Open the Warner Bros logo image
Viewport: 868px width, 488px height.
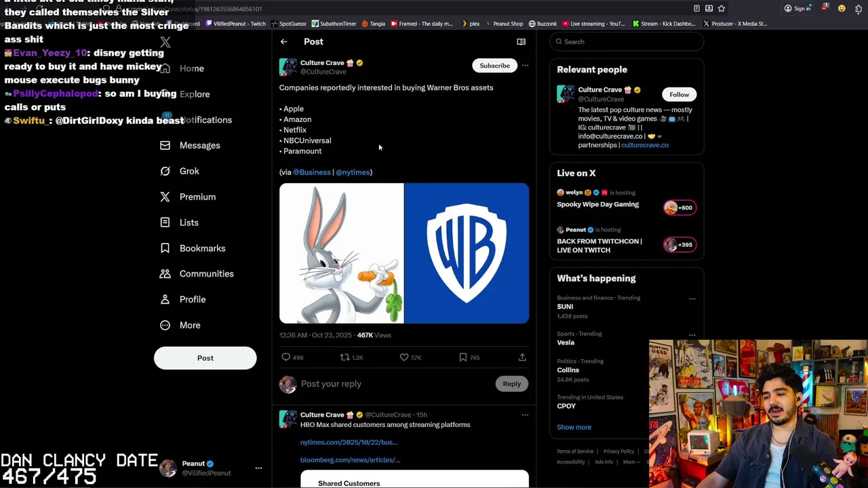(467, 253)
